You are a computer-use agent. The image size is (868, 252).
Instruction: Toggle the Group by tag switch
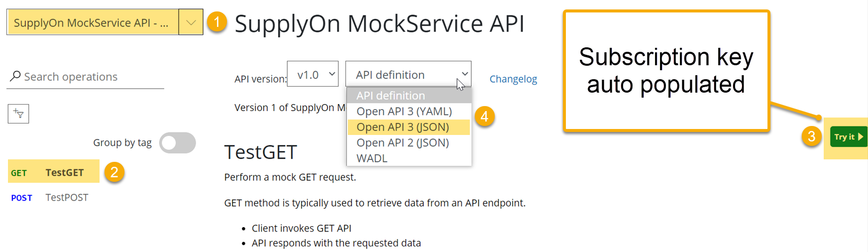click(177, 143)
